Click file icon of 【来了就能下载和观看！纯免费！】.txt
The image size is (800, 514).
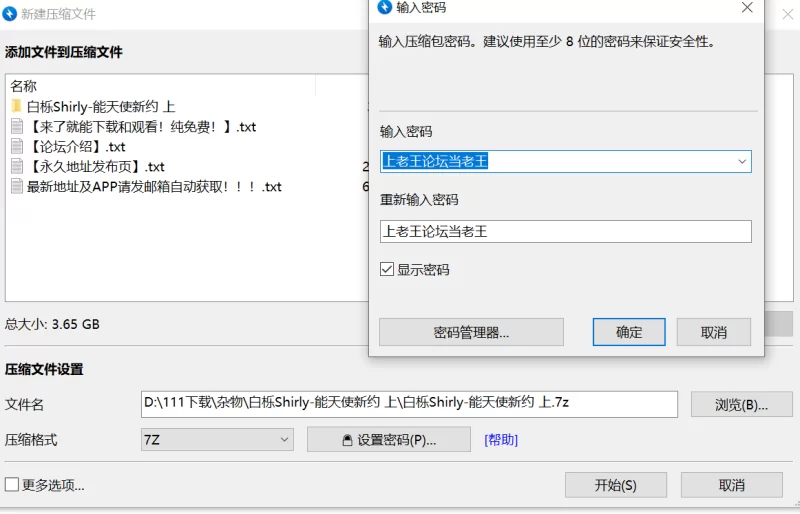pyautogui.click(x=17, y=126)
